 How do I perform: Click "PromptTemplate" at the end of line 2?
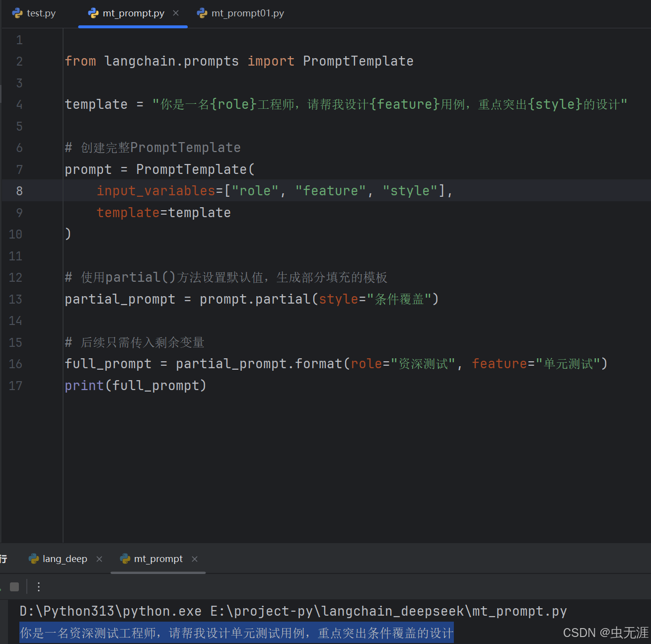[x=358, y=61]
